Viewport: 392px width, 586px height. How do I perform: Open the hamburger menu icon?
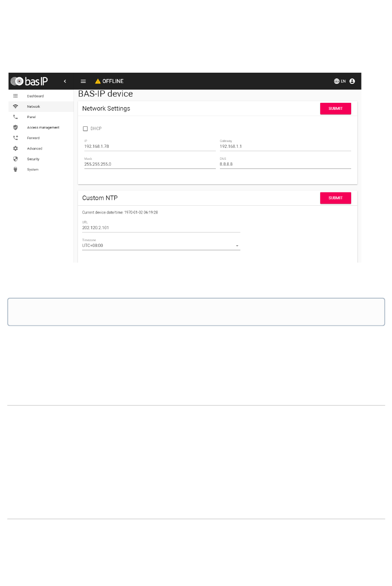pyautogui.click(x=83, y=81)
